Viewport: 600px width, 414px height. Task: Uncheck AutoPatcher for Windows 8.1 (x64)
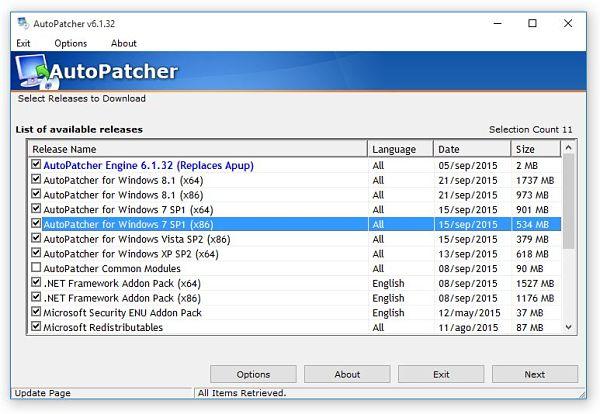(36, 179)
